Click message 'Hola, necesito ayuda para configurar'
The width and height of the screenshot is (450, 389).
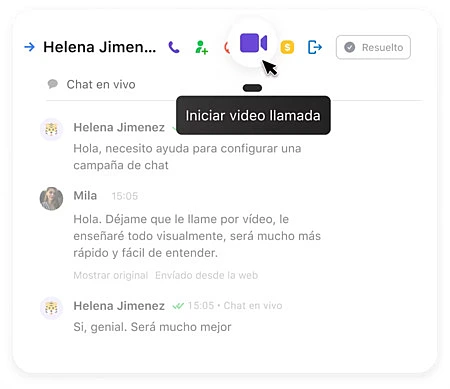pyautogui.click(x=187, y=157)
